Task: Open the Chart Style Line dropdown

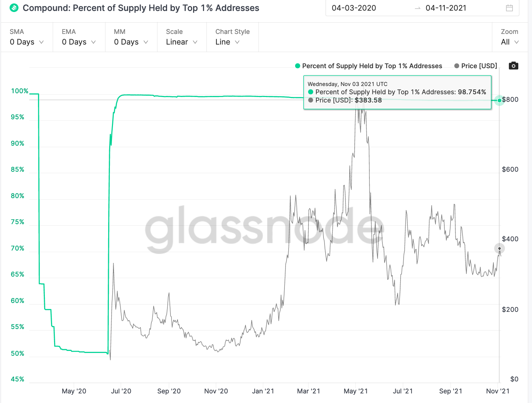Action: click(x=227, y=42)
